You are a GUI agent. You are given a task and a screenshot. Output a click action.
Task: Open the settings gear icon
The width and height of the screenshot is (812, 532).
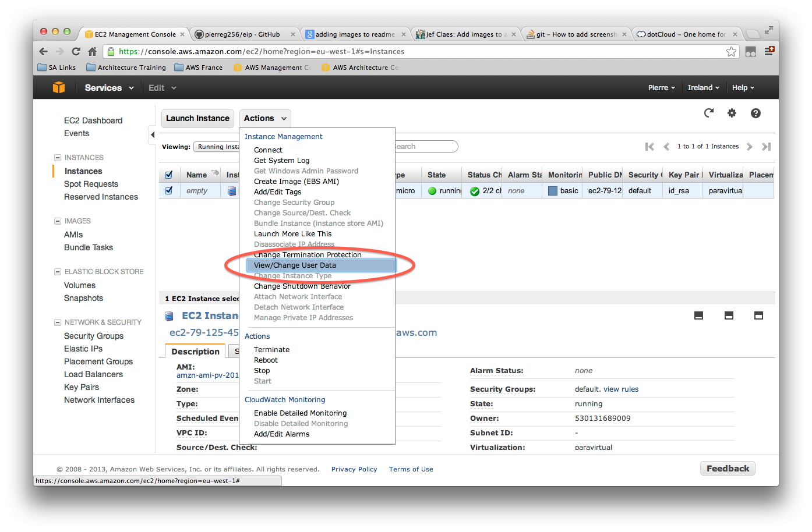point(732,113)
